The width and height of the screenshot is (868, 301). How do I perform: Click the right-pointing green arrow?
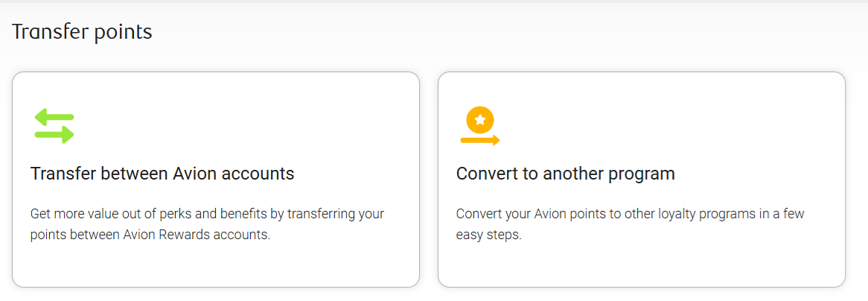pos(54,135)
